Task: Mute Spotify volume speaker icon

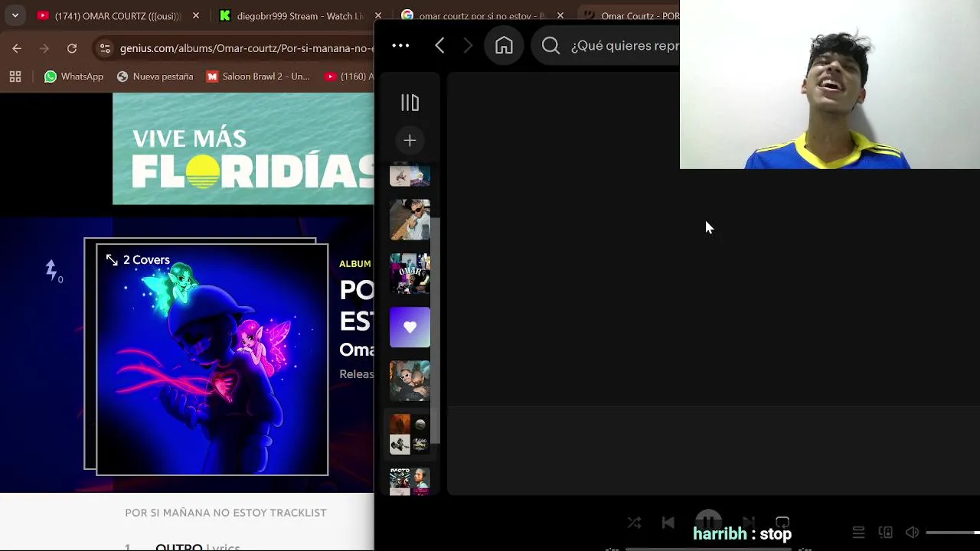Action: tap(913, 533)
